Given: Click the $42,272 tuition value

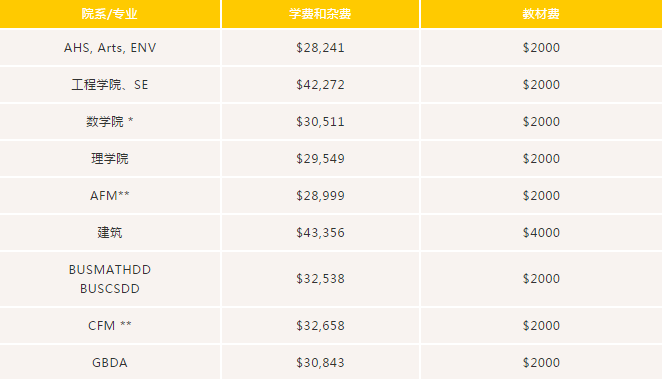Looking at the screenshot, I should click(x=320, y=85).
